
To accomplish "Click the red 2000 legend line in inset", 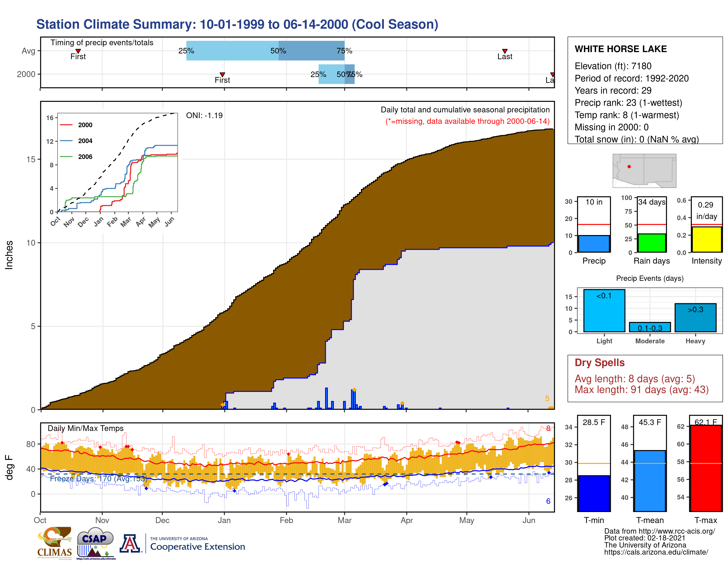I will coord(66,125).
